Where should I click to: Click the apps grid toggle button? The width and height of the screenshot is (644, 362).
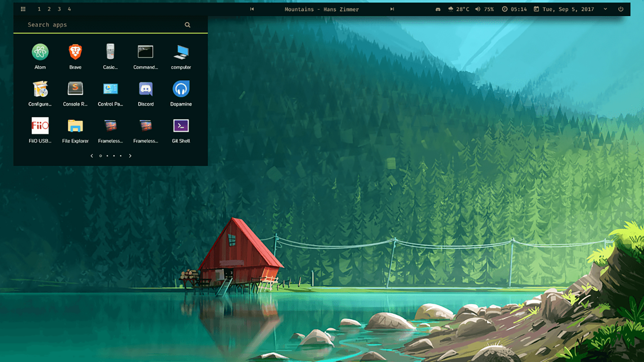click(23, 9)
